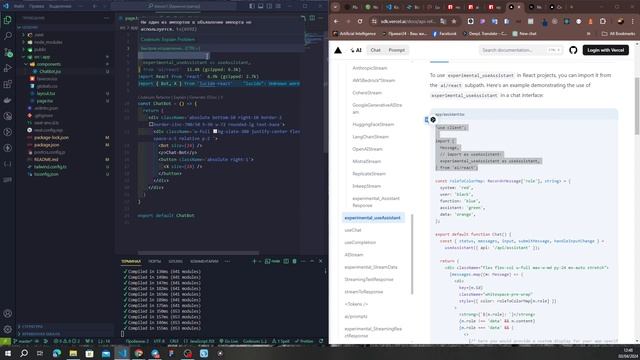The width and height of the screenshot is (640, 360).
Task: Toggle primary sidebar layout icon in title bar
Action: click(x=252, y=6)
